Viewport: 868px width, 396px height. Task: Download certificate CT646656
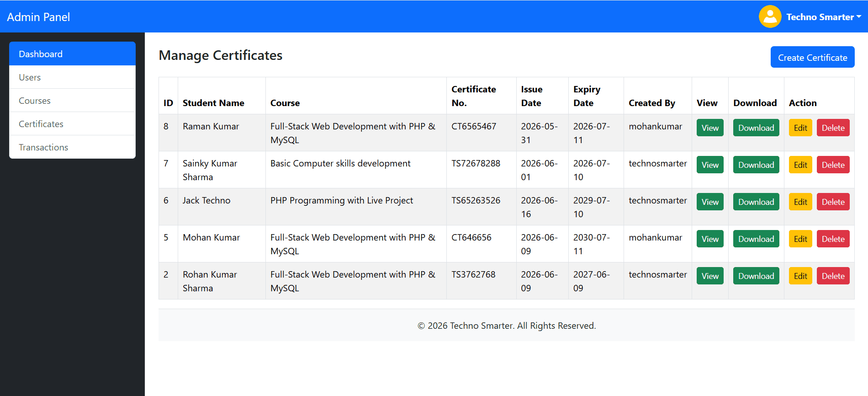pos(756,239)
